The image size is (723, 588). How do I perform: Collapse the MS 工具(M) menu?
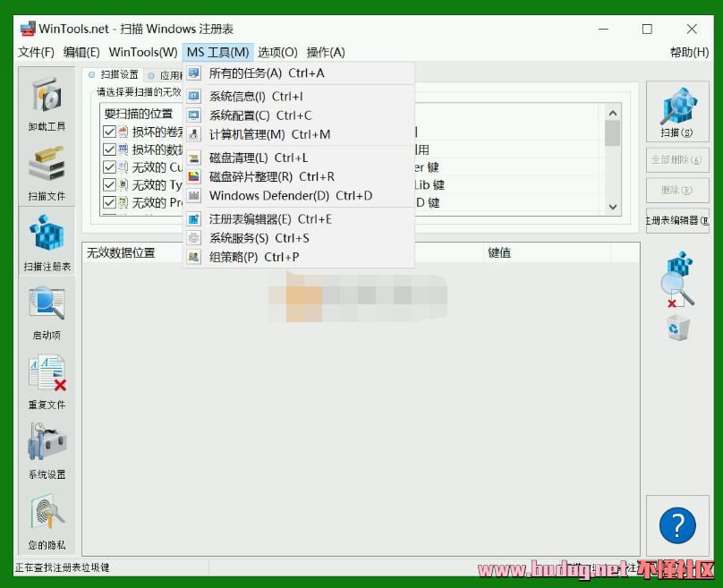217,52
